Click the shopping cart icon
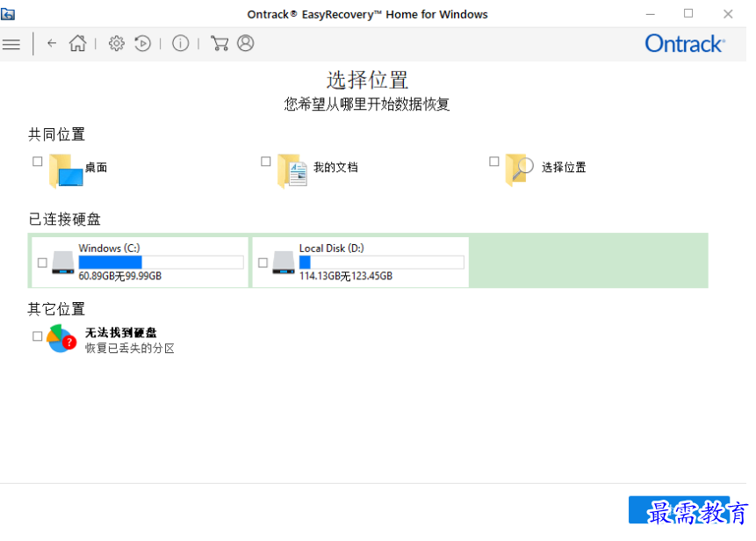Screen dimensions: 756x541 (x=220, y=43)
